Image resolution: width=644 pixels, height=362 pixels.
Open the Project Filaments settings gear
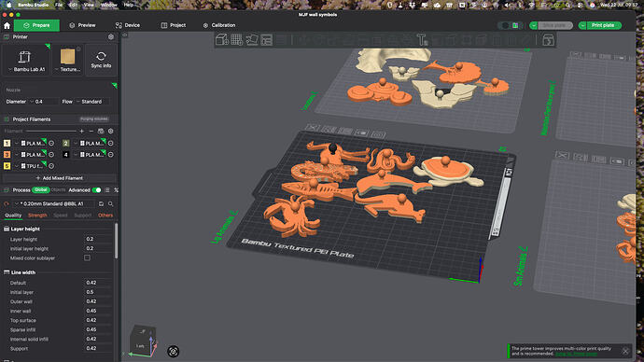(110, 131)
